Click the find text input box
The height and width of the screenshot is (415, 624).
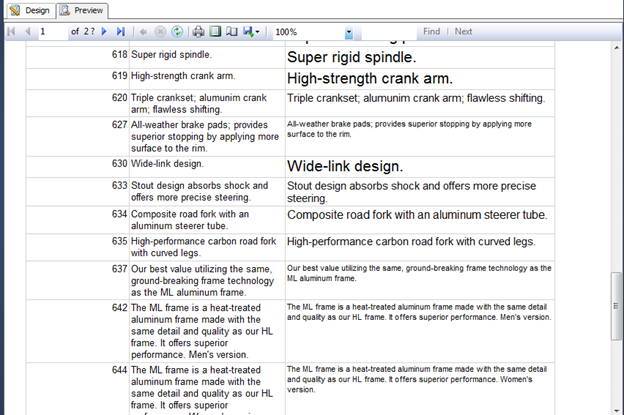(x=389, y=32)
